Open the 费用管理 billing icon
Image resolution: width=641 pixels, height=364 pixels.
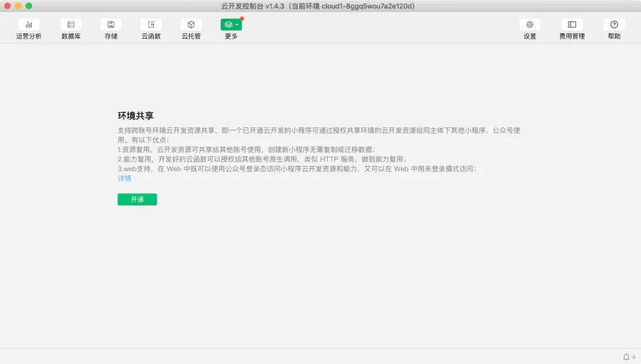click(x=572, y=25)
